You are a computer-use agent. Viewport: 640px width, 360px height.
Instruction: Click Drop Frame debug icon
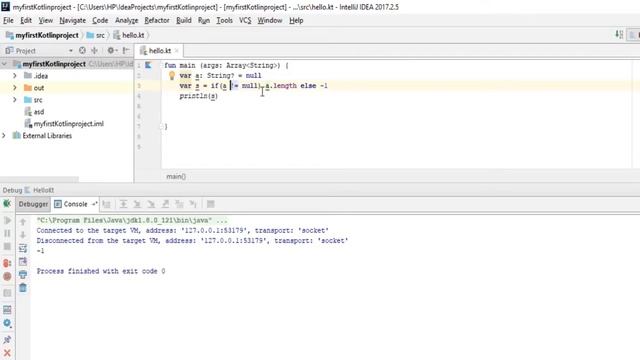179,204
